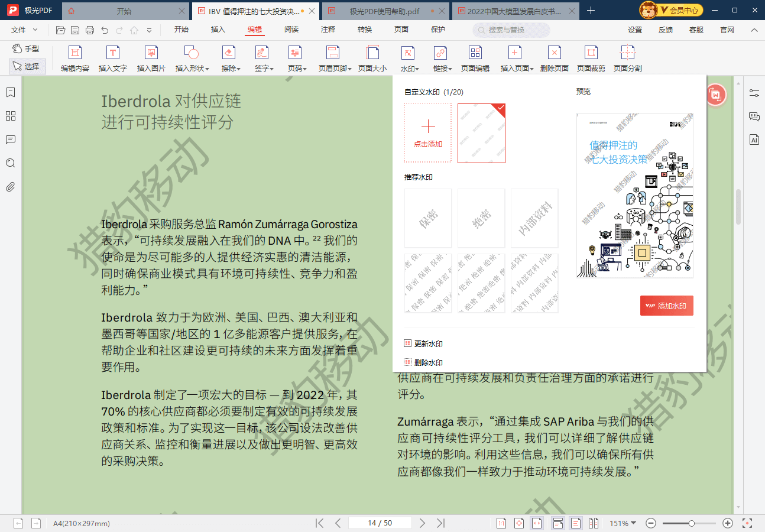The image size is (765, 532).
Task: Switch to actual size view in status bar
Action: [x=501, y=523]
